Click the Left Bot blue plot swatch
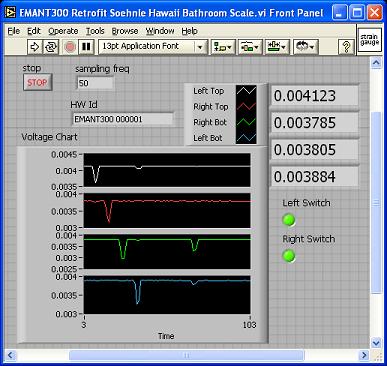 246,138
